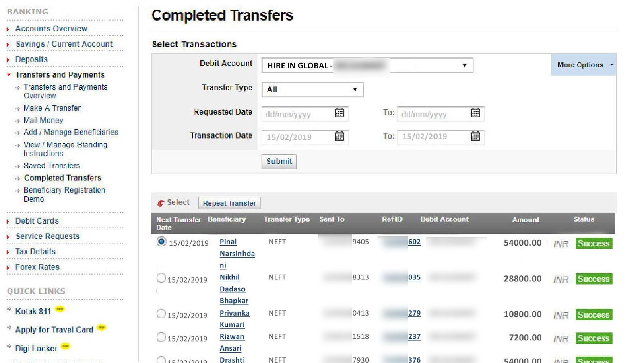Go to Add / Manage Beneficiaries
The height and width of the screenshot is (363, 644).
click(x=70, y=133)
